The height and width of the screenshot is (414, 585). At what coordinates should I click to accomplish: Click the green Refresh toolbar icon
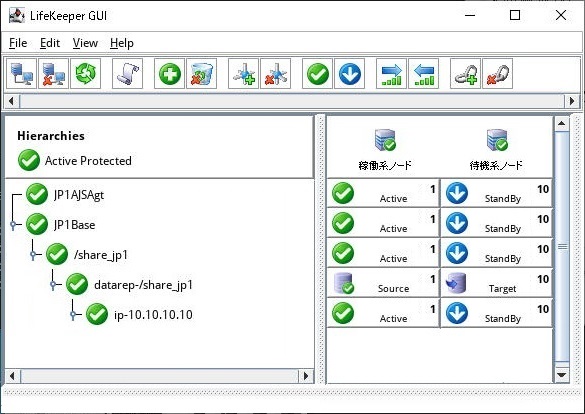tap(85, 73)
